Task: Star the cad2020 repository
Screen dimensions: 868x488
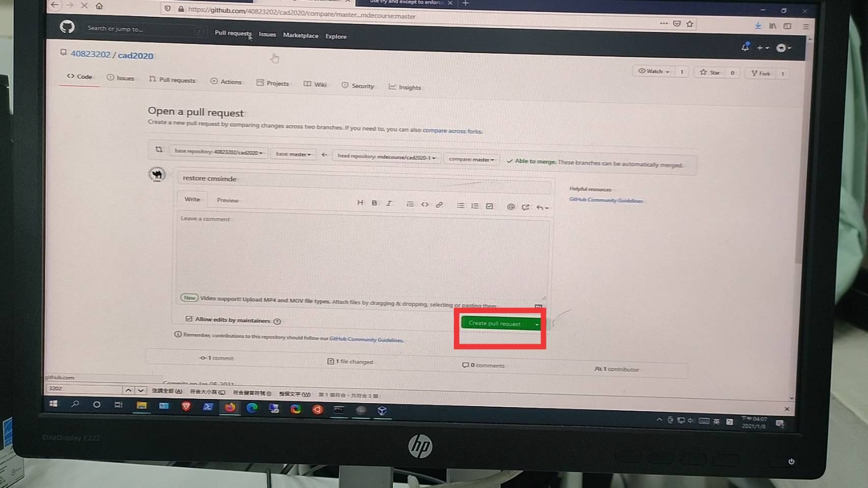Action: point(710,73)
